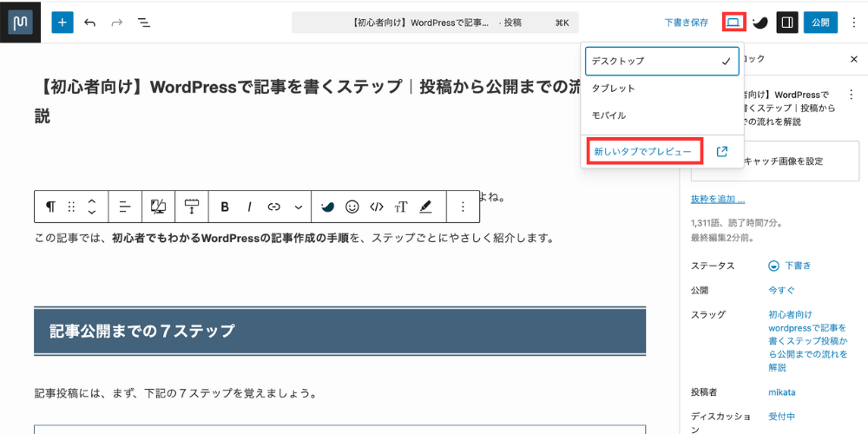This screenshot has width=868, height=434.
Task: Click the undo arrow icon
Action: pyautogui.click(x=90, y=23)
